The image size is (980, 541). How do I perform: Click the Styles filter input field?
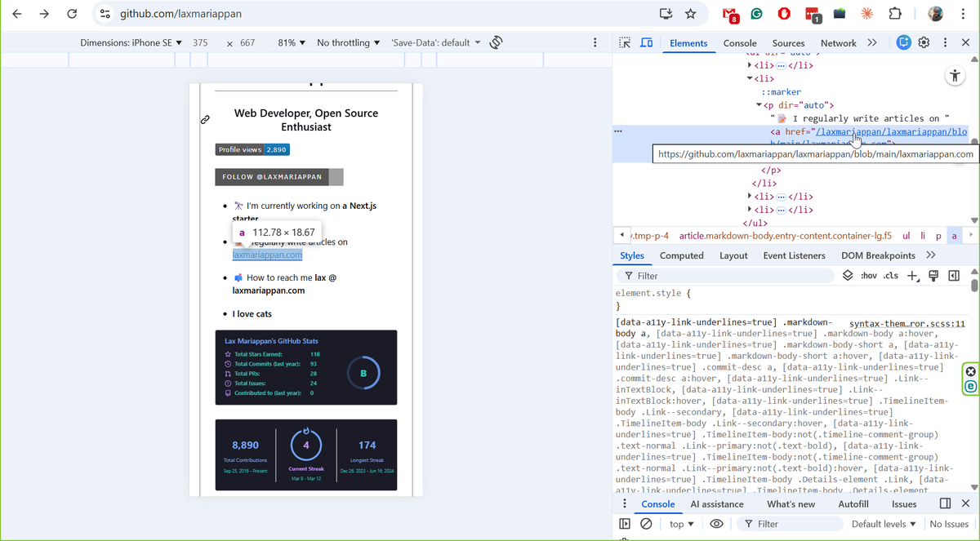(727, 276)
